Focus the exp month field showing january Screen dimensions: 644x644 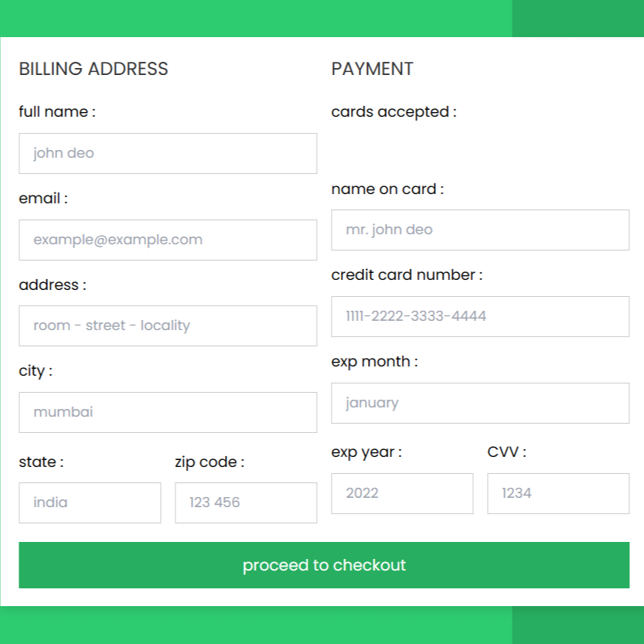[480, 404]
